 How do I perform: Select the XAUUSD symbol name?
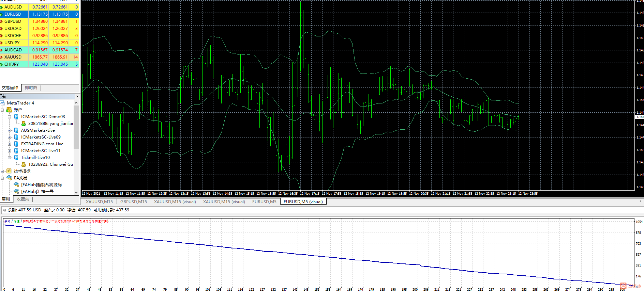click(x=13, y=57)
